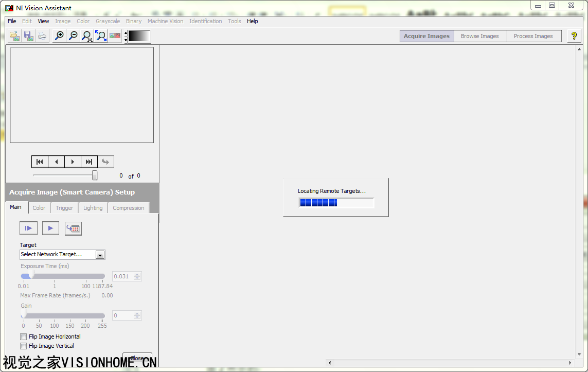Click the image navigation slider handle

(95, 175)
